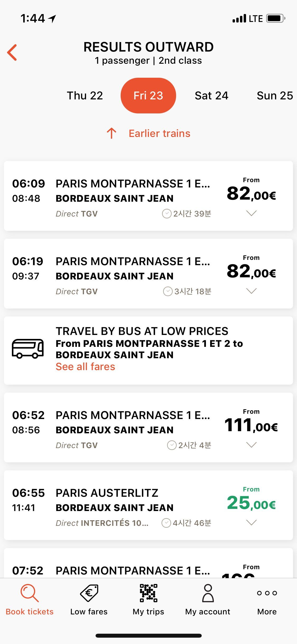Select the Thu 22 date tab

[85, 95]
